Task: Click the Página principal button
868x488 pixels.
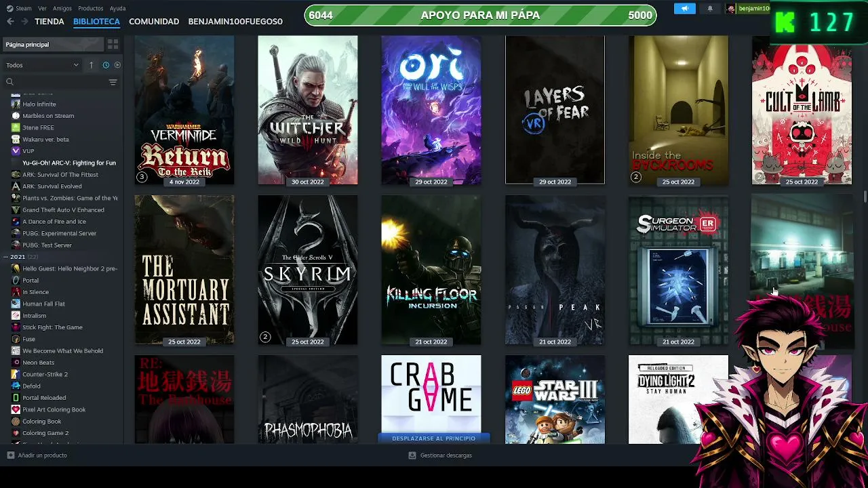Action: click(x=53, y=44)
